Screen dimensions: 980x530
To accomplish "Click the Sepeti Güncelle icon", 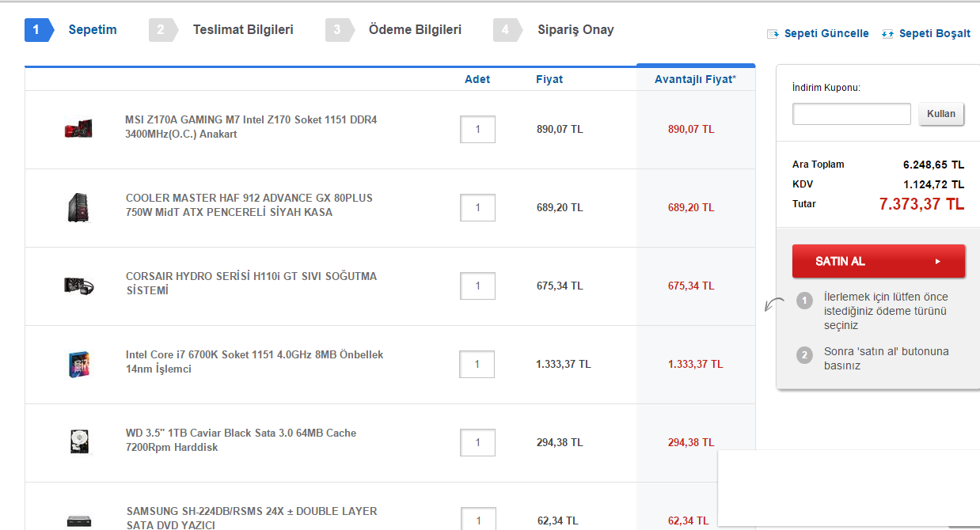I will (773, 34).
